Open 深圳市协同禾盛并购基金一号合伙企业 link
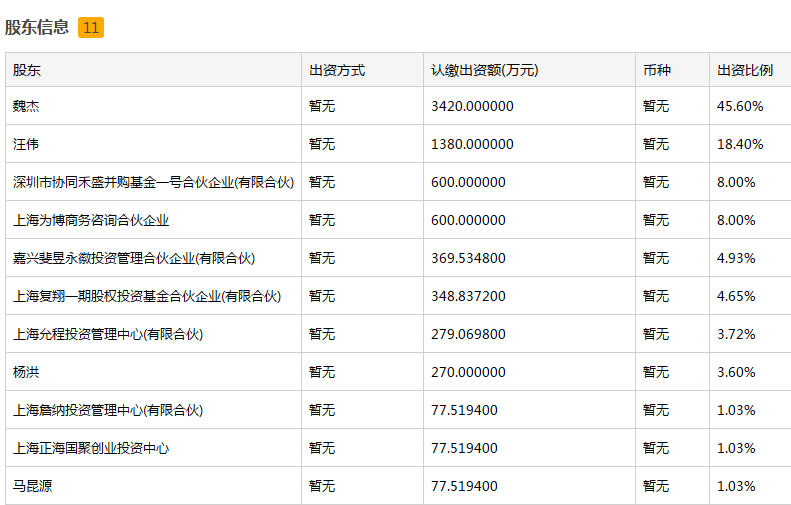 tap(153, 182)
